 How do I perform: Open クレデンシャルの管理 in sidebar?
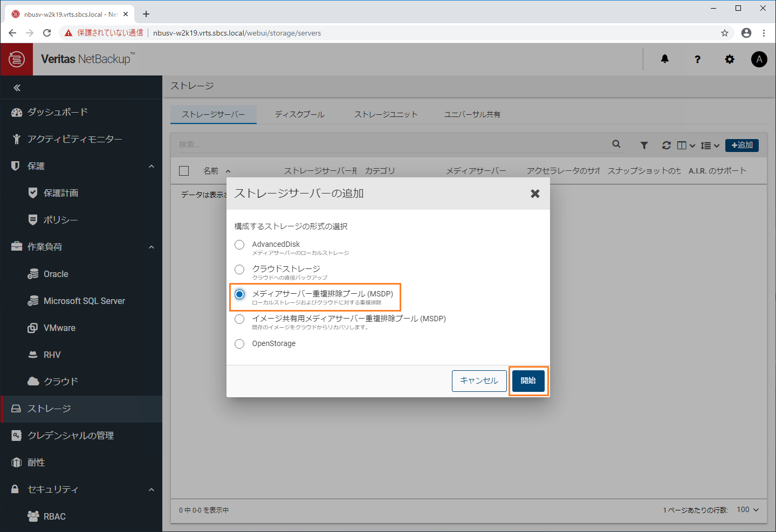point(70,436)
